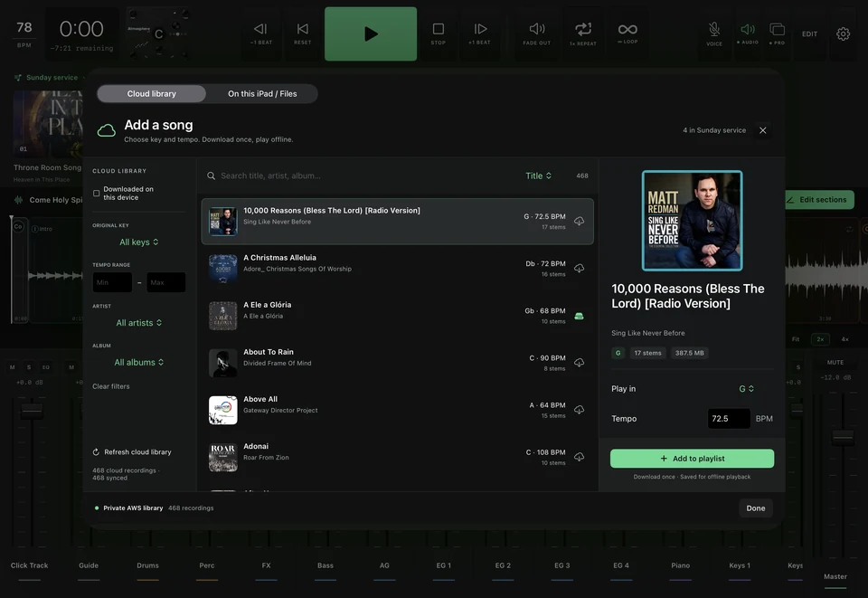Select the Above All song
Viewport: 868px width, 598px height.
[398, 410]
